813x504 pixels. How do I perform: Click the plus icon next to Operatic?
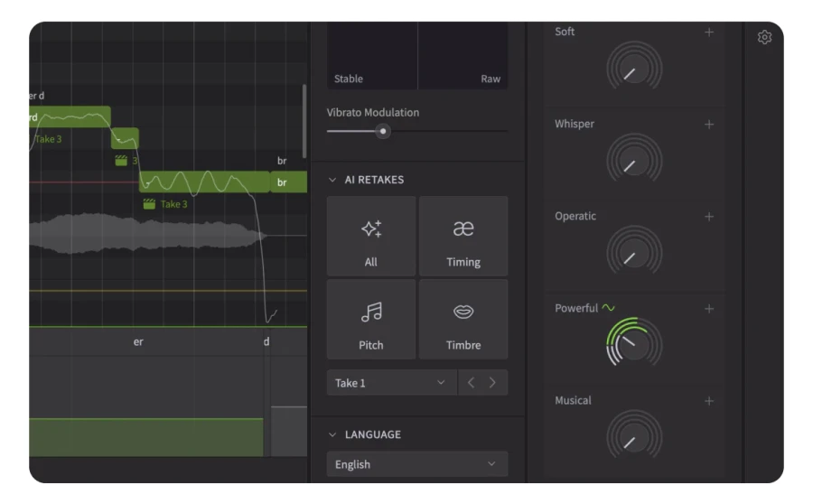(709, 217)
